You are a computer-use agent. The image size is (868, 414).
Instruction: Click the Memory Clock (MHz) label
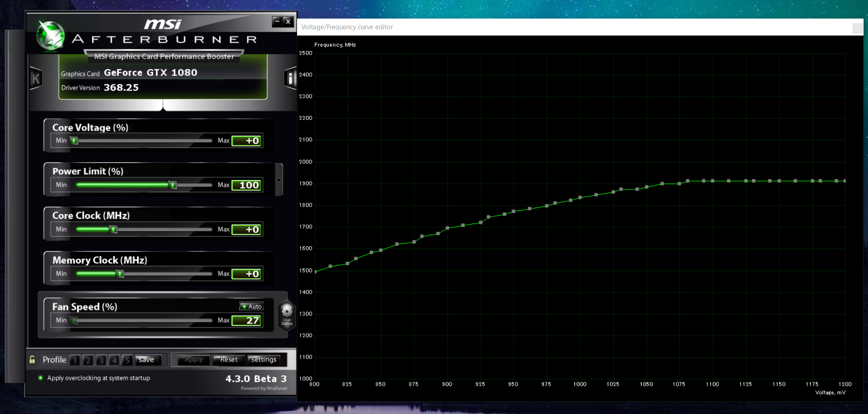tap(100, 260)
